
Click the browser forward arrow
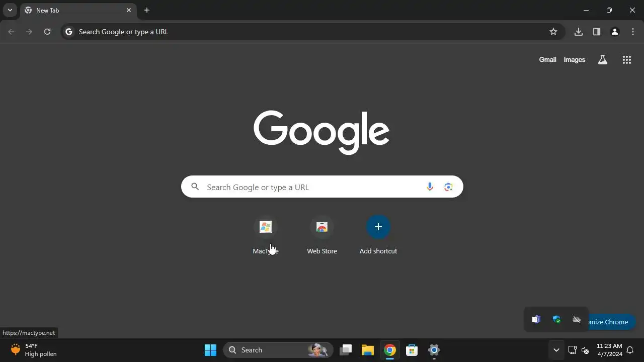pyautogui.click(x=29, y=32)
